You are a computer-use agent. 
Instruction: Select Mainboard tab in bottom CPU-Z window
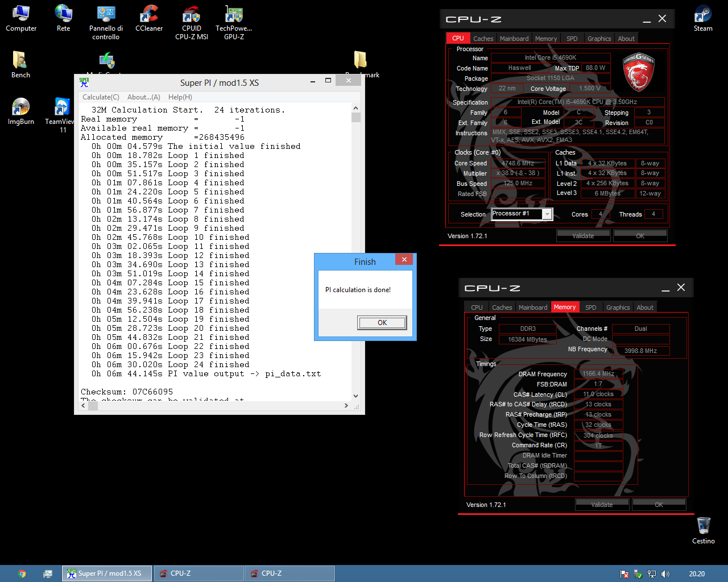(533, 307)
